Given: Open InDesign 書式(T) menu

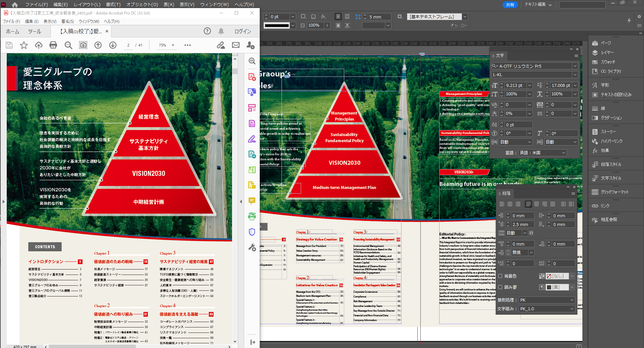Looking at the screenshot, I should pos(113,5).
